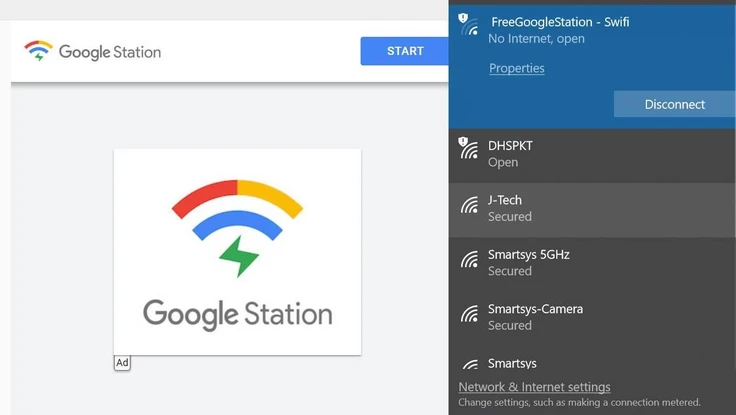Screen dimensions: 736x415
Task: Select the Smartsys 5GHz network
Action: coord(592,264)
